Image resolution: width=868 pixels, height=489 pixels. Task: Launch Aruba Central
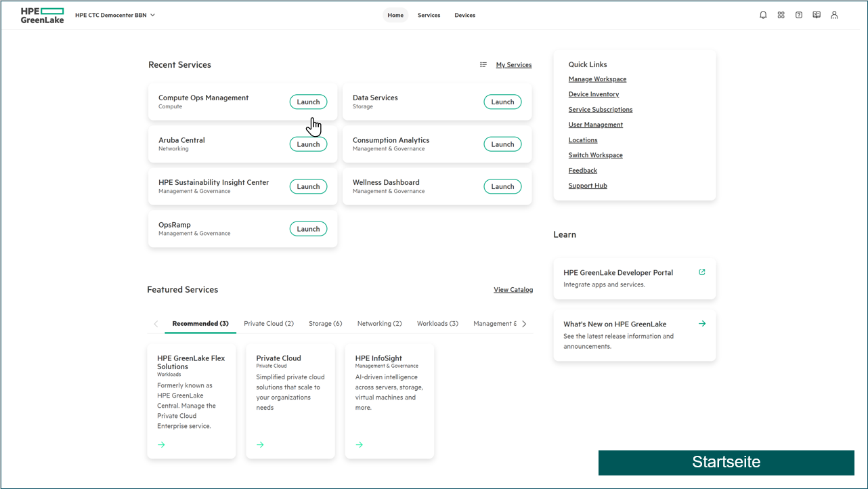tap(308, 144)
